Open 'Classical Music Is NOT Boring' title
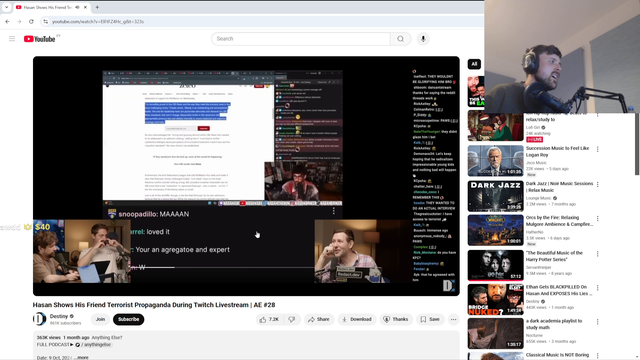Viewport: 640px width, 360px height. coord(557,355)
